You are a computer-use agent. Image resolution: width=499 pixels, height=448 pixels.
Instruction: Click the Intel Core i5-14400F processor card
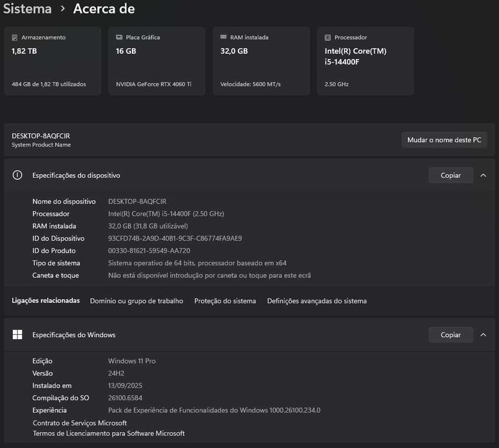[x=365, y=61]
